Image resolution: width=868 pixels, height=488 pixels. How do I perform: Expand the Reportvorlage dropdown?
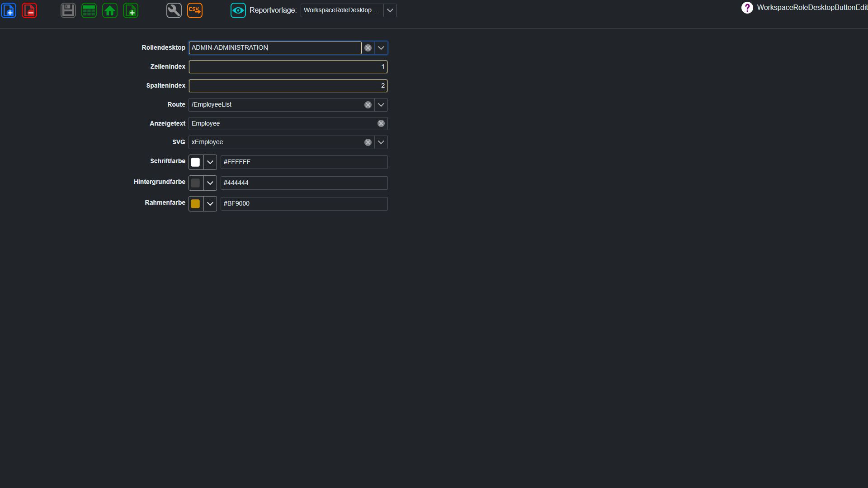pos(390,10)
